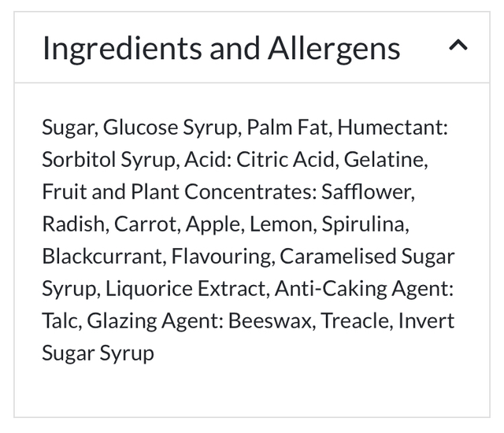The image size is (504, 433).
Task: Click the "Ingredients and Allergens" heading text
Action: [220, 49]
